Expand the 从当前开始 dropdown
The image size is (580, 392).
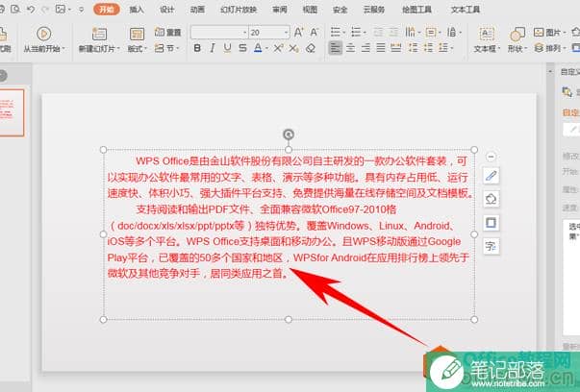tap(63, 48)
